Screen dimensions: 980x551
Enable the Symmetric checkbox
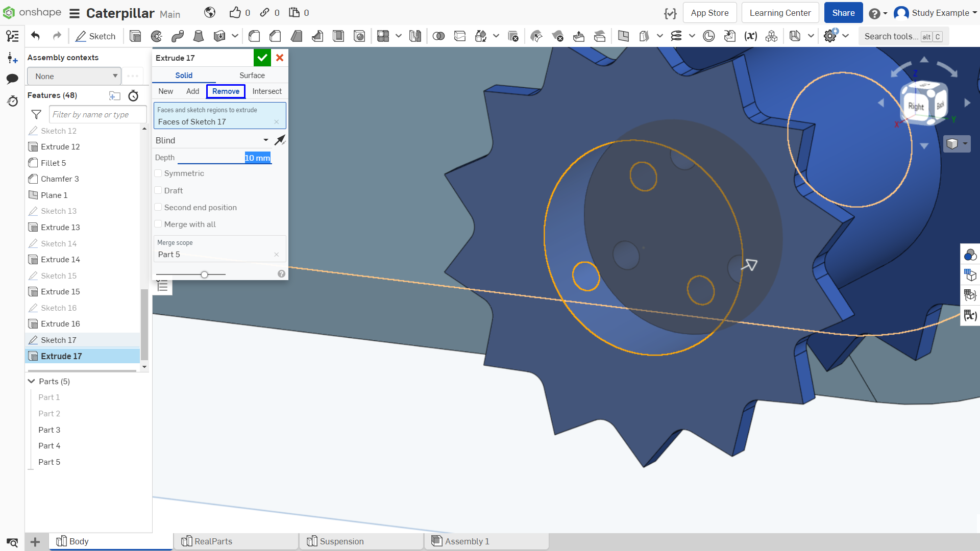point(158,173)
